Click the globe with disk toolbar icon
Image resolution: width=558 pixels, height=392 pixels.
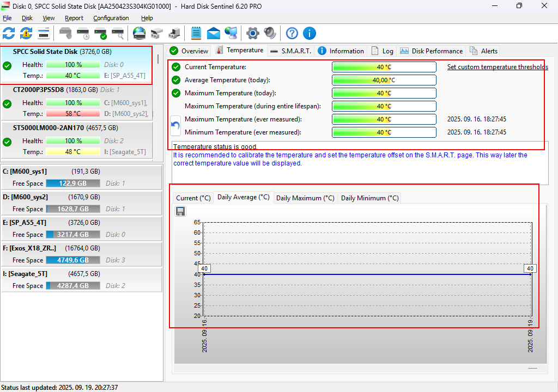coord(139,33)
